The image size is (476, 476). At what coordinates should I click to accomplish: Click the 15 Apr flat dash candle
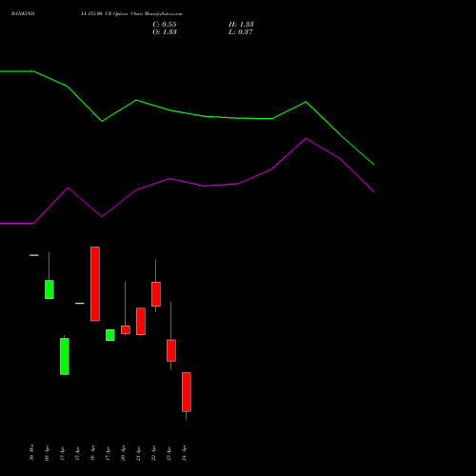pos(80,304)
